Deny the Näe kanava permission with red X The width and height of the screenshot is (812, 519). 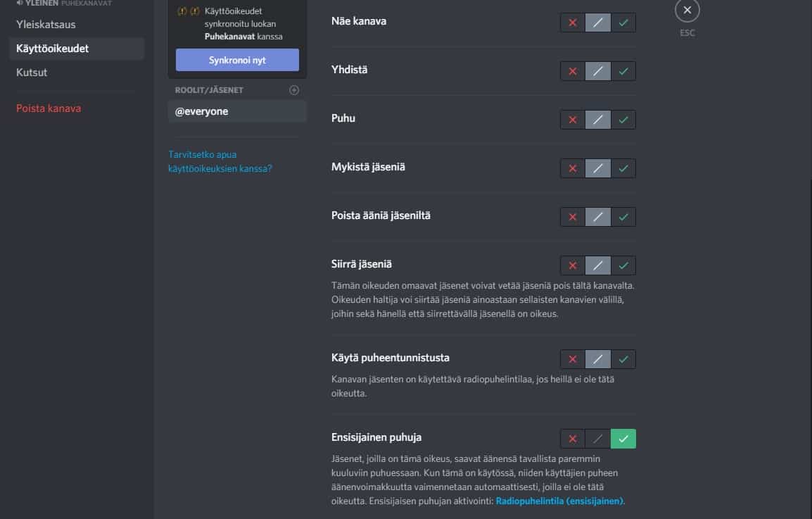[572, 23]
